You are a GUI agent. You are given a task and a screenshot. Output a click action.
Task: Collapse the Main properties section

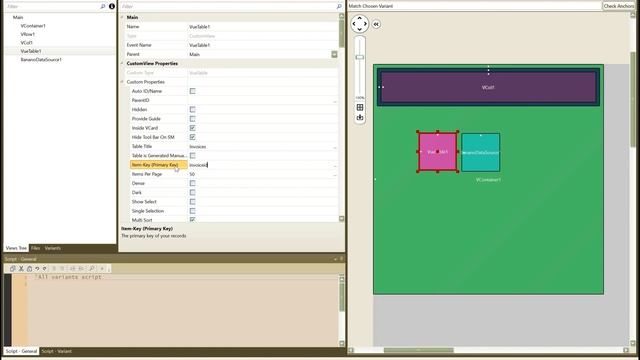click(x=122, y=18)
